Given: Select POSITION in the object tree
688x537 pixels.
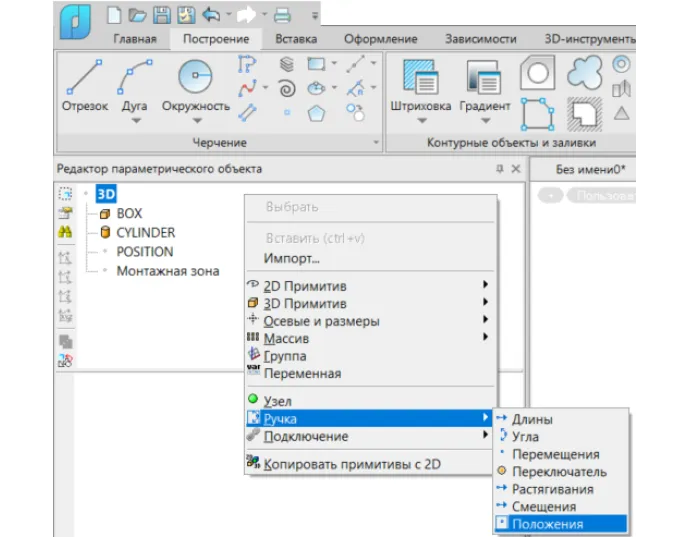Looking at the screenshot, I should click(x=144, y=251).
